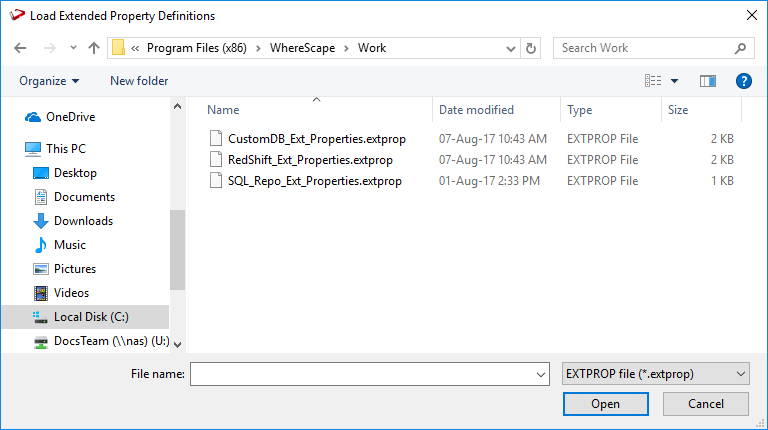Open the Help question mark icon

pyautogui.click(x=743, y=81)
